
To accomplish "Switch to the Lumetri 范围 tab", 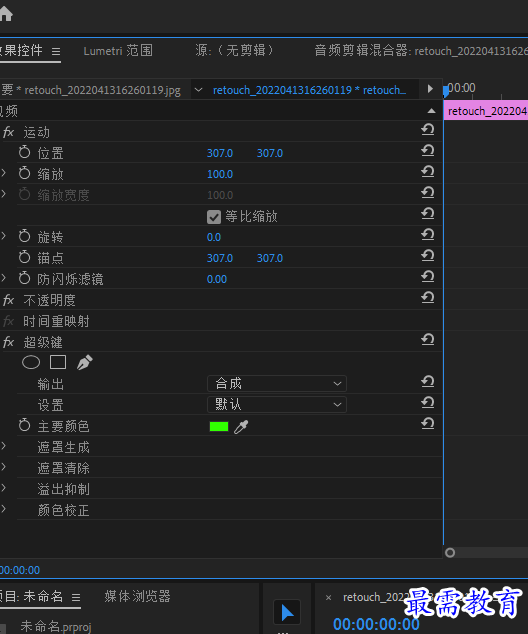I will coord(118,51).
